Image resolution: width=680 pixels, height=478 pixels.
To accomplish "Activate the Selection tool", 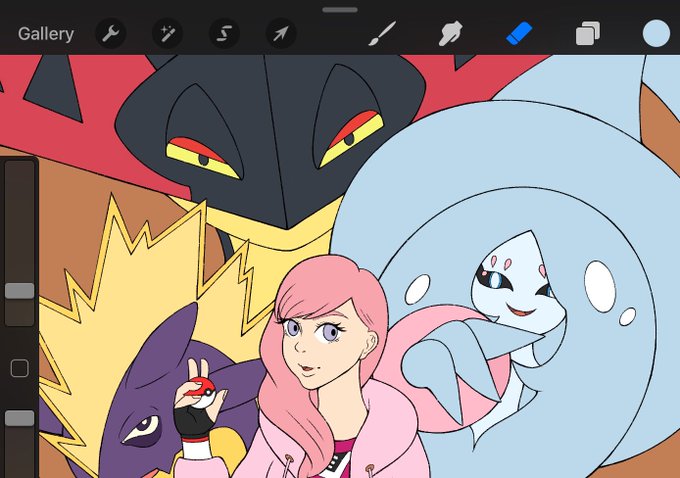I will click(224, 33).
